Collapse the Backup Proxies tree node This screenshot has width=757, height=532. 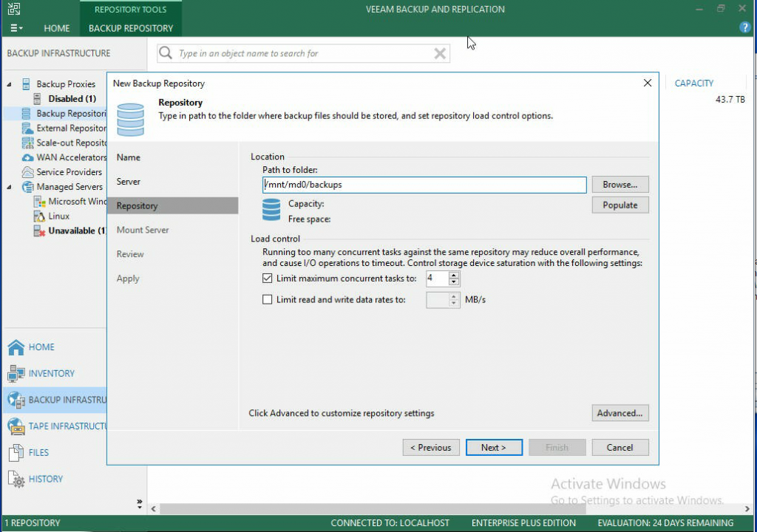(x=9, y=84)
